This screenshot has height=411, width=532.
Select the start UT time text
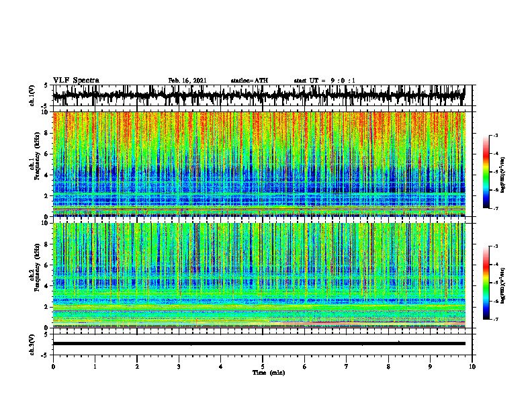pyautogui.click(x=324, y=81)
